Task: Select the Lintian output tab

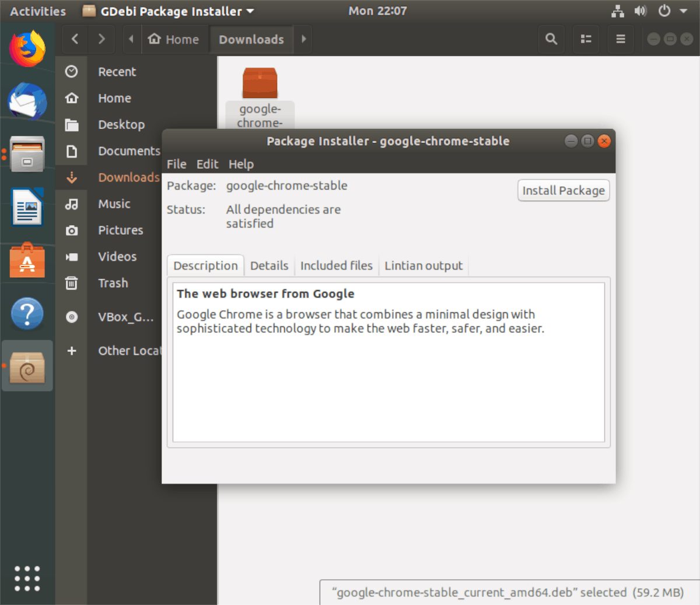Action: click(x=423, y=266)
